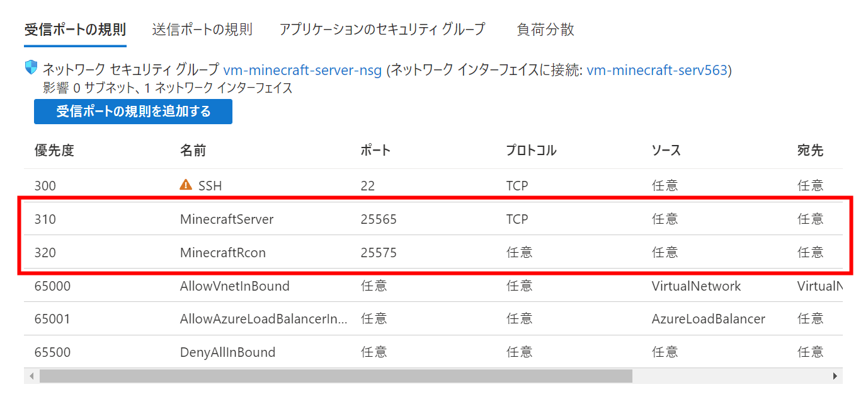The height and width of the screenshot is (406, 868).
Task: Click the horizontal scrollbar right arrow
Action: point(835,376)
